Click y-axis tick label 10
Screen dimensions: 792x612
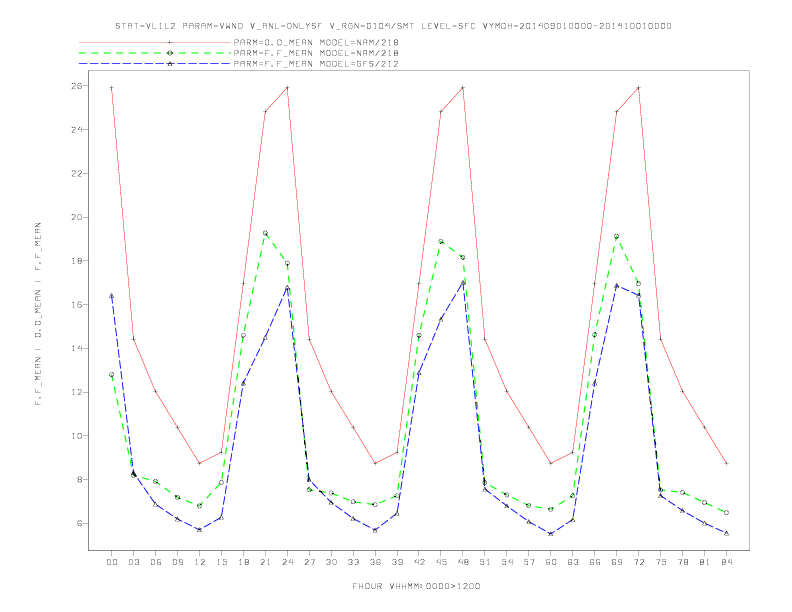pyautogui.click(x=76, y=436)
